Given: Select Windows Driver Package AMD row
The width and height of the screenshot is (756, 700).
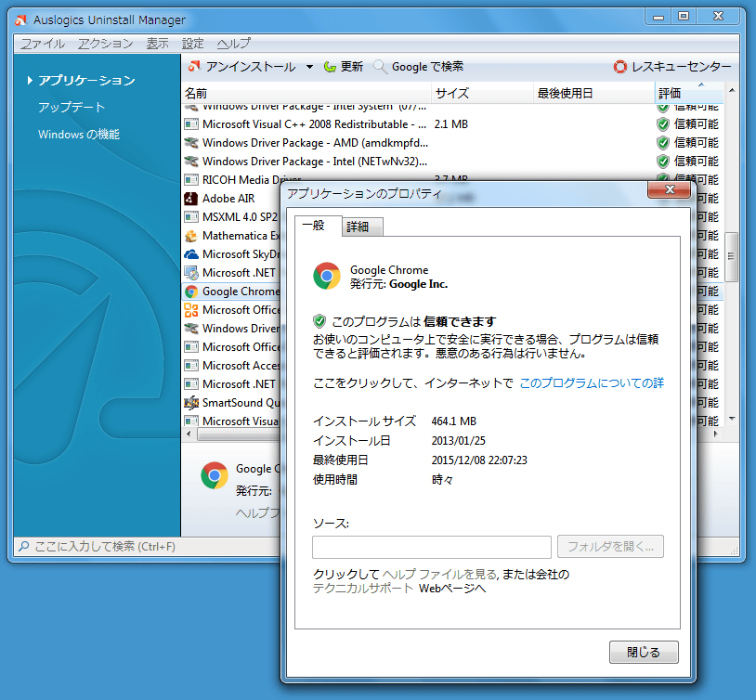Looking at the screenshot, I should [453, 143].
